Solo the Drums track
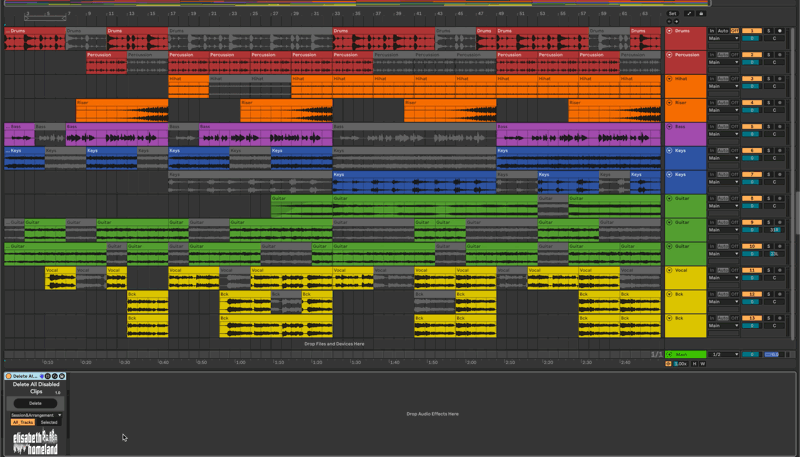The height and width of the screenshot is (457, 800). 768,31
